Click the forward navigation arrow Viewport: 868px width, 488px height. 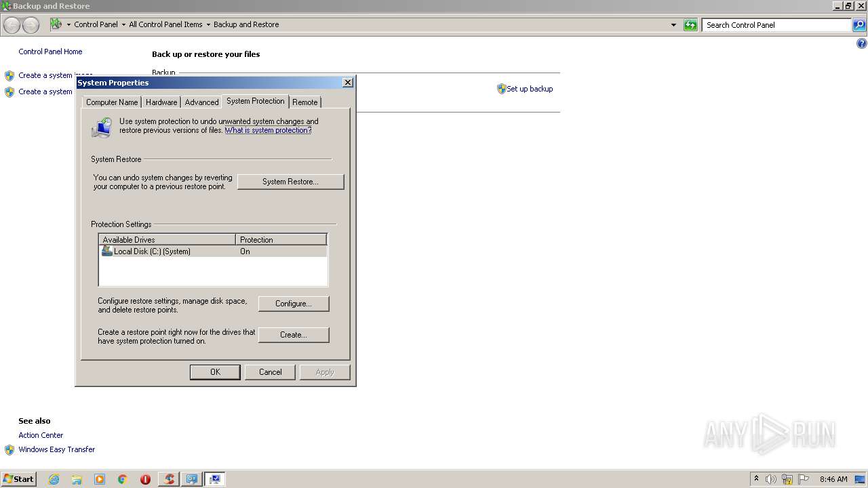pyautogui.click(x=31, y=25)
